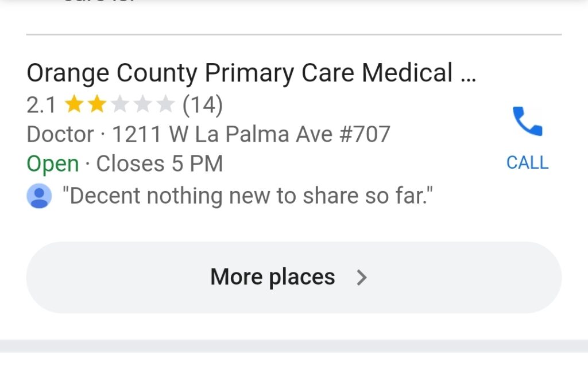Click the gray section divider band at bottom
The image size is (588, 370).
tap(294, 346)
